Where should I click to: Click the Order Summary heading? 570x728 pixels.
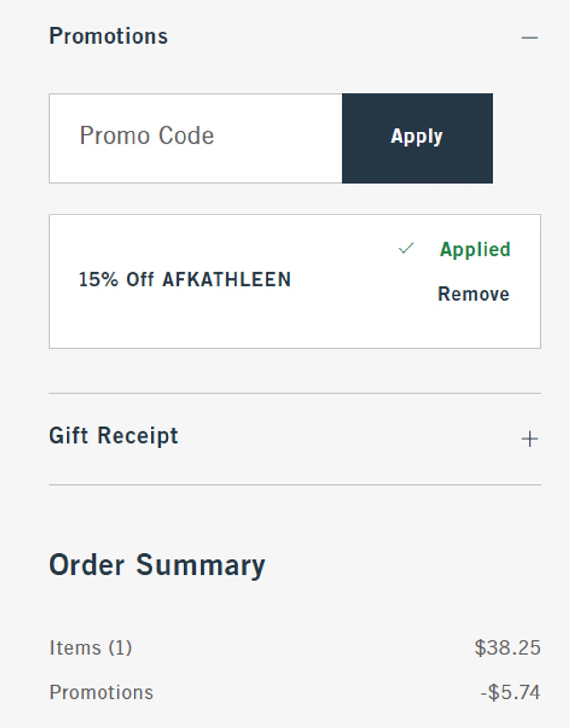pyautogui.click(x=157, y=565)
